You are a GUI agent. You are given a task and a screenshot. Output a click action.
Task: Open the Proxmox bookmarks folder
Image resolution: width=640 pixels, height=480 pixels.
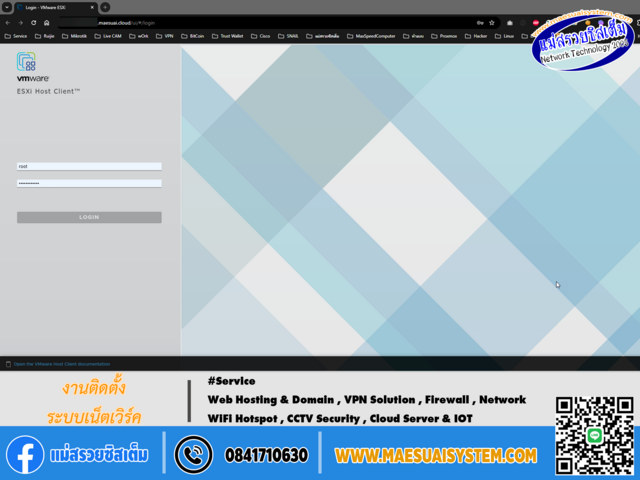[x=444, y=36]
